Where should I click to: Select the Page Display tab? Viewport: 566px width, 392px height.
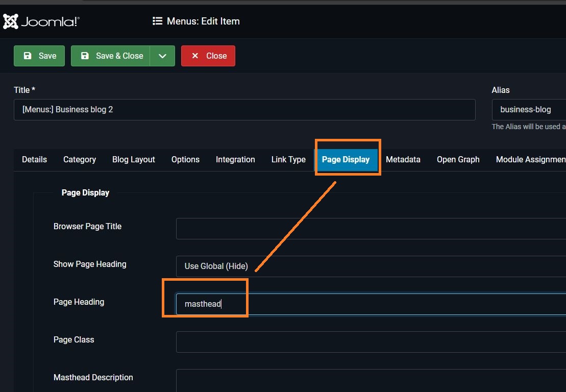click(x=346, y=160)
